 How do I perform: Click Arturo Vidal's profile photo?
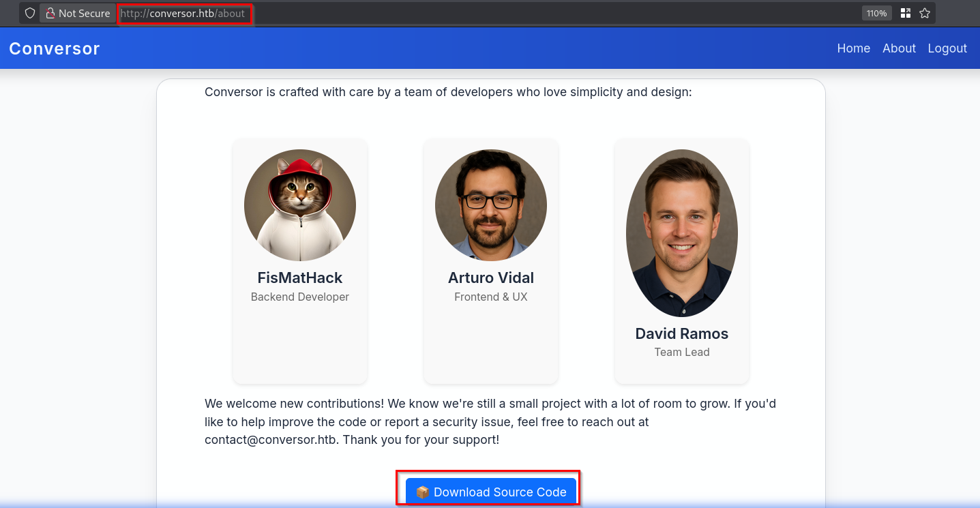click(x=490, y=205)
